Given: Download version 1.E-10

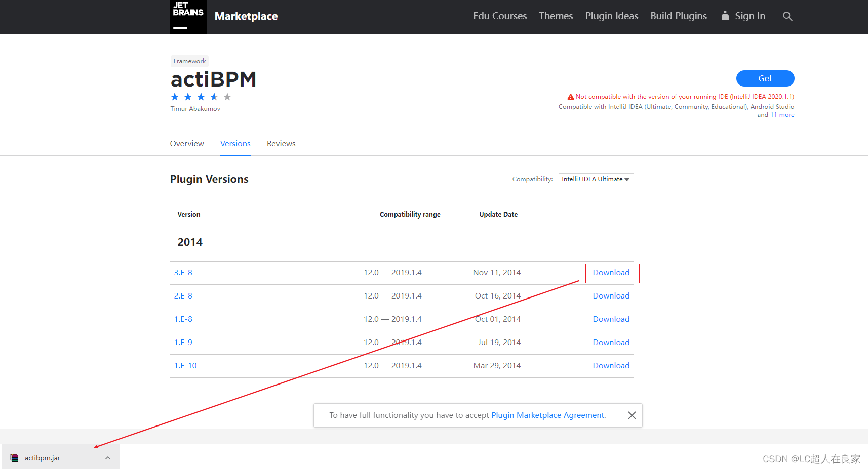Looking at the screenshot, I should tap(611, 366).
